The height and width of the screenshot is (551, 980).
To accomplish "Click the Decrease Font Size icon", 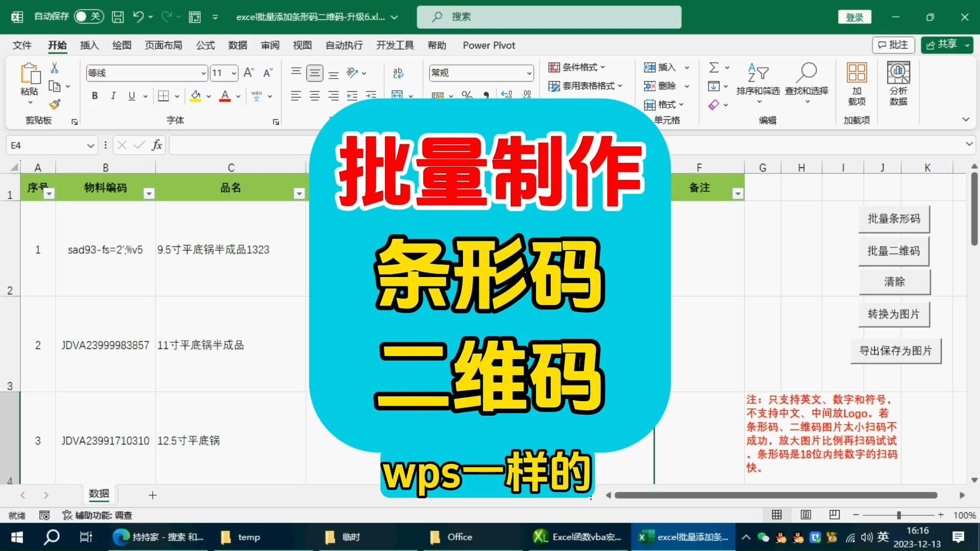I will click(x=268, y=73).
